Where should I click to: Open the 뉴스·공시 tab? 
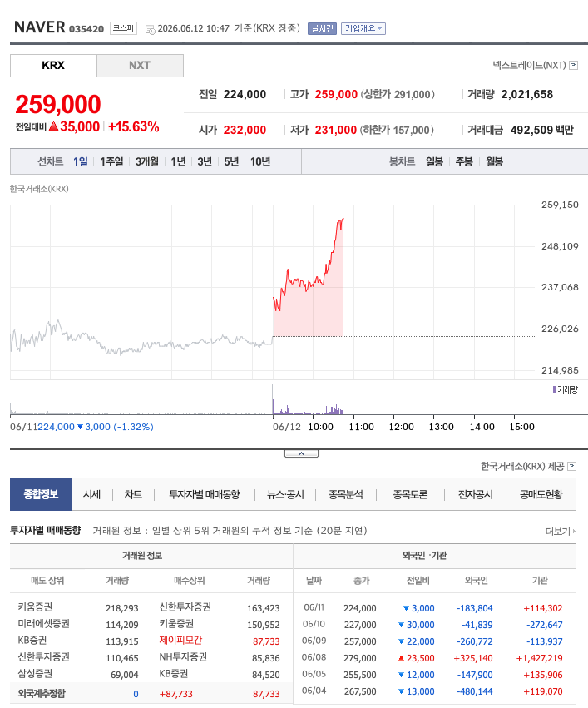coord(285,494)
